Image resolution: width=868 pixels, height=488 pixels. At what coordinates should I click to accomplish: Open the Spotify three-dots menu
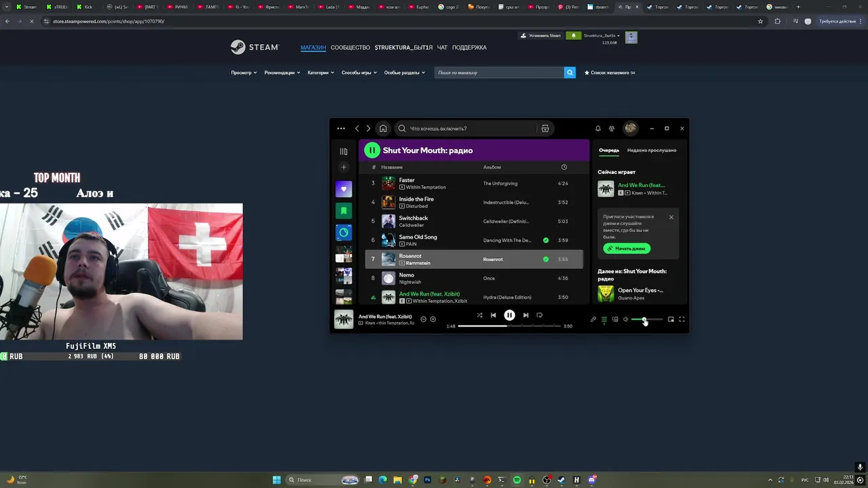tap(340, 128)
